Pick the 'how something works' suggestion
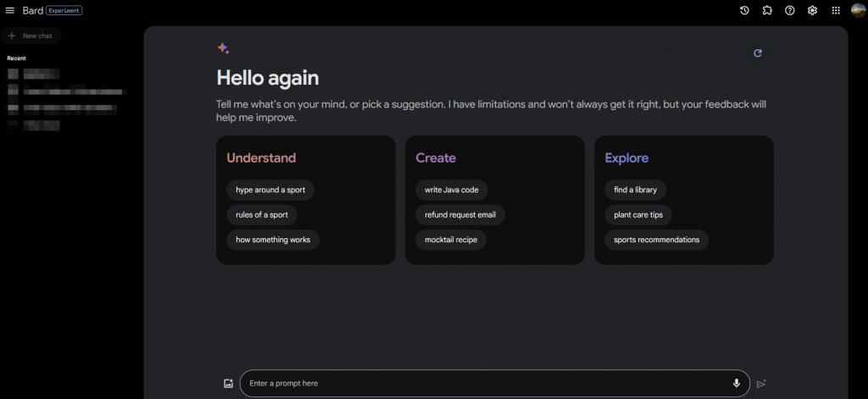 tap(272, 240)
